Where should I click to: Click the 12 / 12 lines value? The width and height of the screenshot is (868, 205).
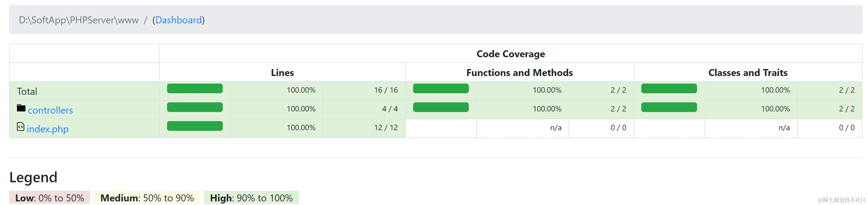386,128
